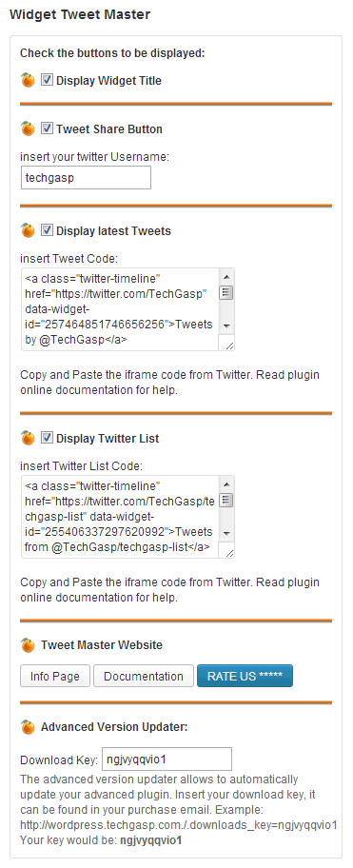Click the blue RATE US button
The width and height of the screenshot is (353, 868).
coord(245,676)
